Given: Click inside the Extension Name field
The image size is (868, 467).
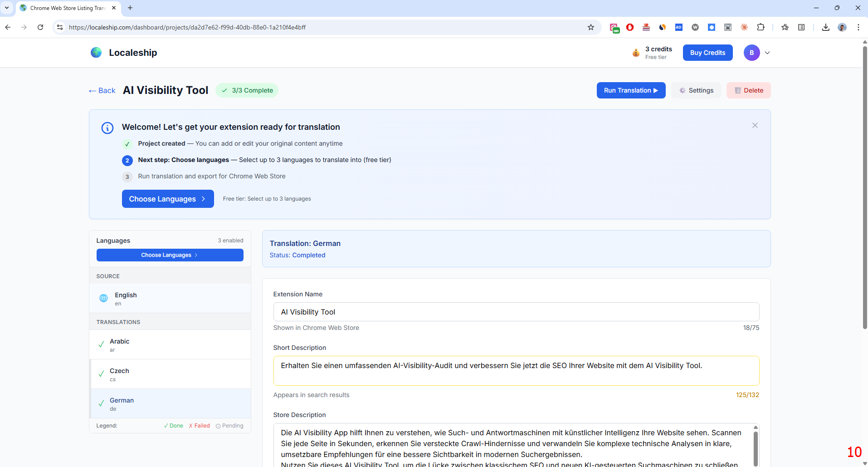Looking at the screenshot, I should click(x=516, y=312).
